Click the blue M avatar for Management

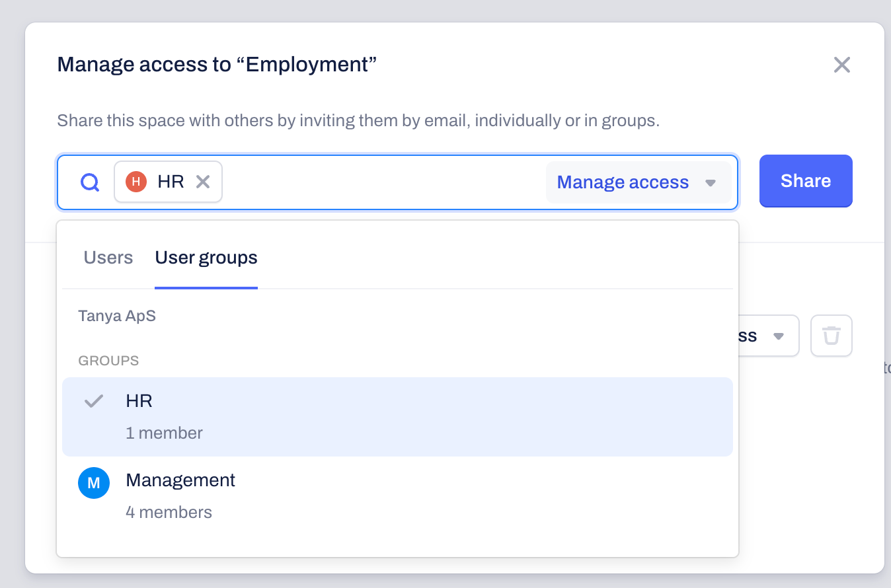[94, 483]
